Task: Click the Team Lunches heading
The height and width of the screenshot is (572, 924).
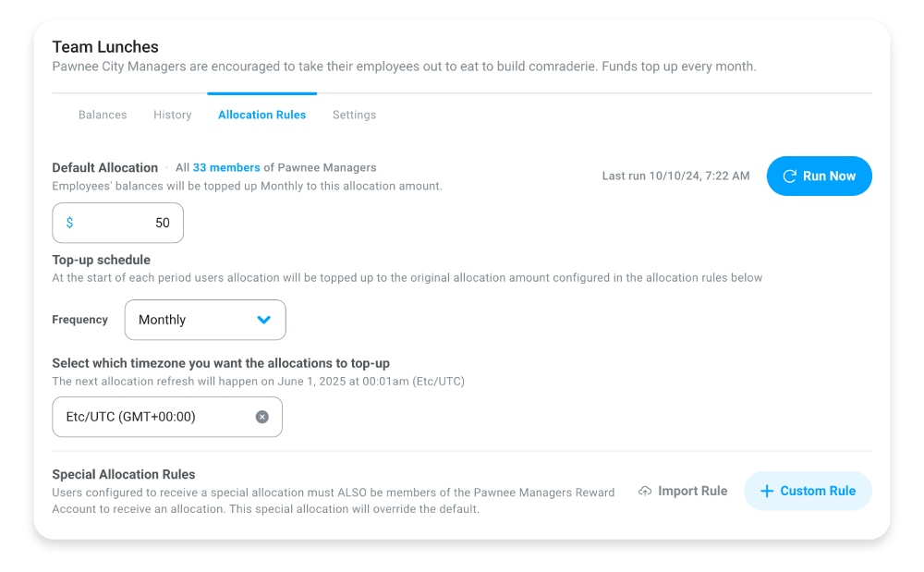Action: (x=105, y=47)
